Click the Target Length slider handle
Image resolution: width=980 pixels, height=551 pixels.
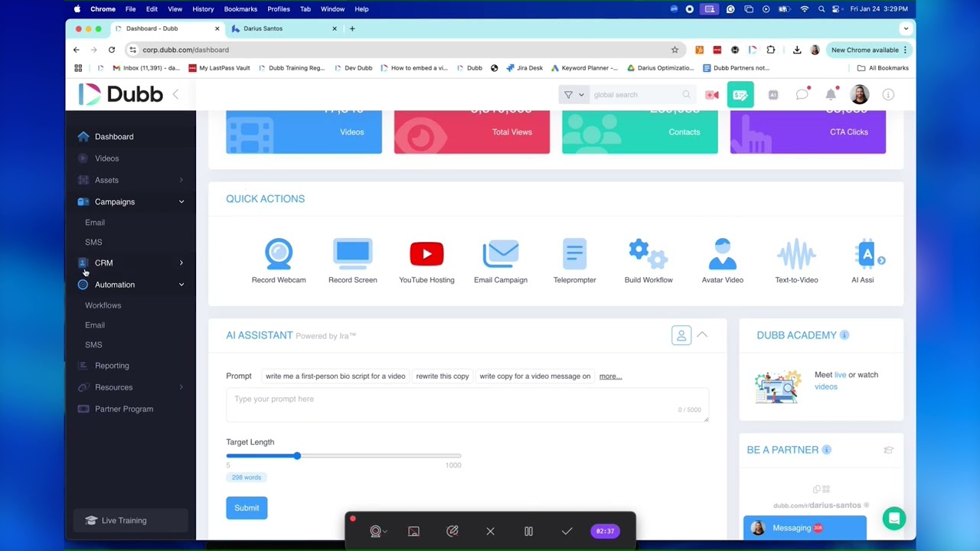(297, 456)
